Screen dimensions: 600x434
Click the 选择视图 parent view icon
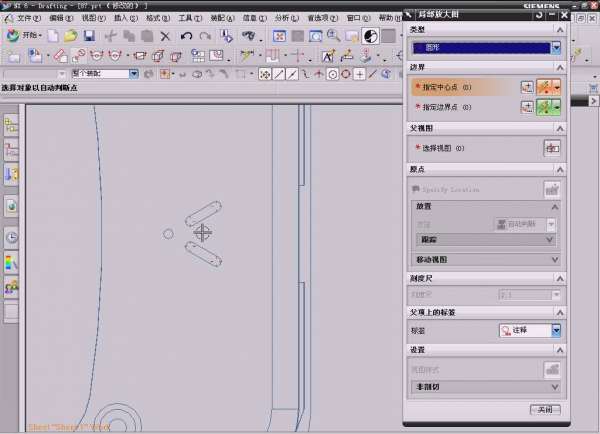coord(551,147)
